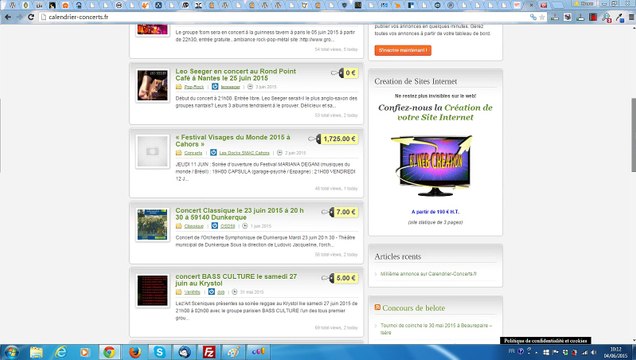The image size is (636, 360).
Task: Click the Leo Seeger listing thumbnail
Action: [x=153, y=85]
